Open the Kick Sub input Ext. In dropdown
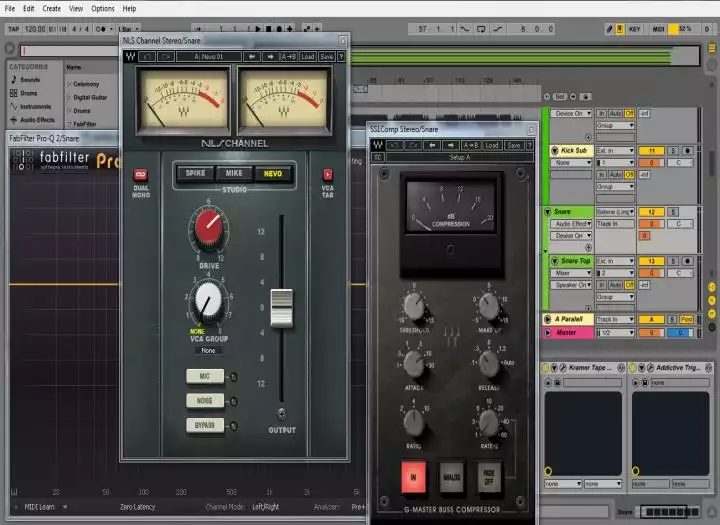Image resolution: width=720 pixels, height=525 pixels. [615, 151]
